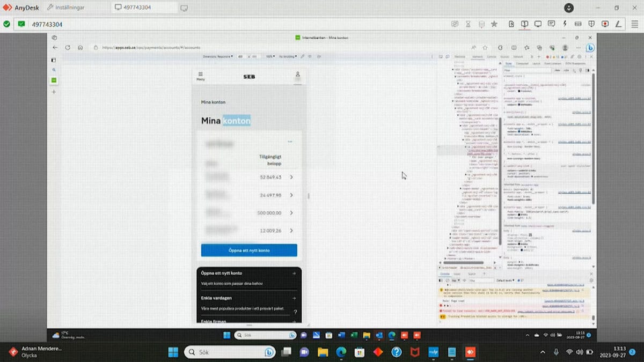Expand the 12 009,26 account row chevron
The width and height of the screenshot is (644, 362).
(x=291, y=231)
